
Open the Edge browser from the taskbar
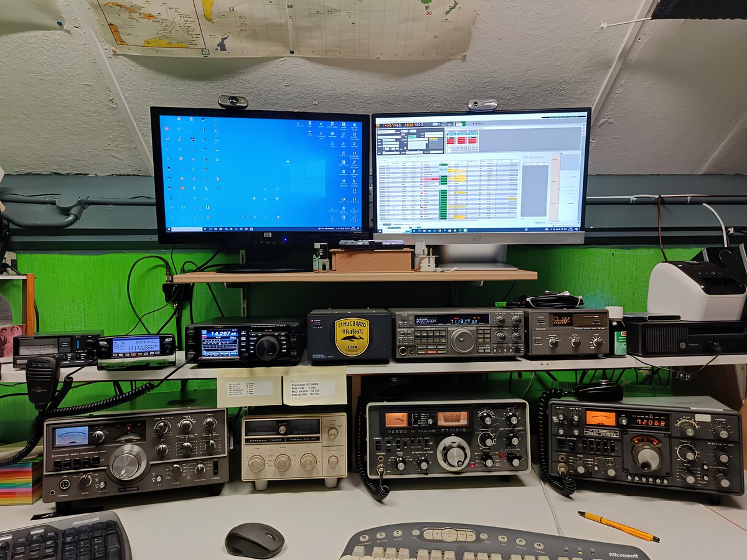(418, 231)
